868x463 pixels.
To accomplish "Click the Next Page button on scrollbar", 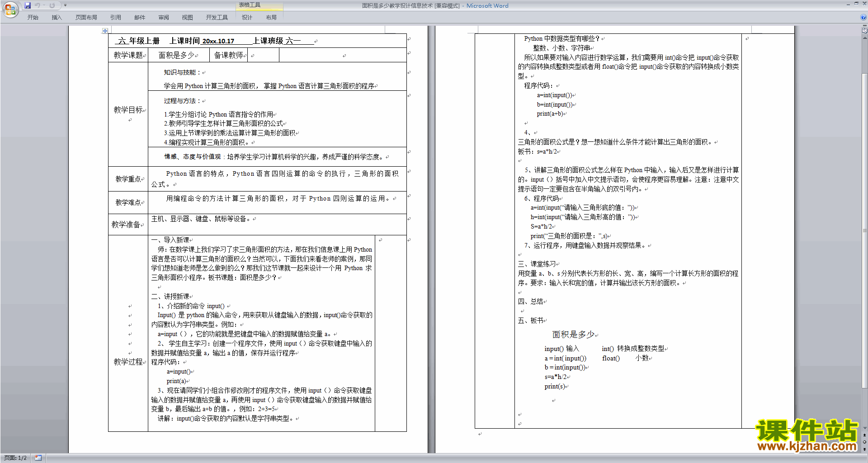I will [x=865, y=449].
